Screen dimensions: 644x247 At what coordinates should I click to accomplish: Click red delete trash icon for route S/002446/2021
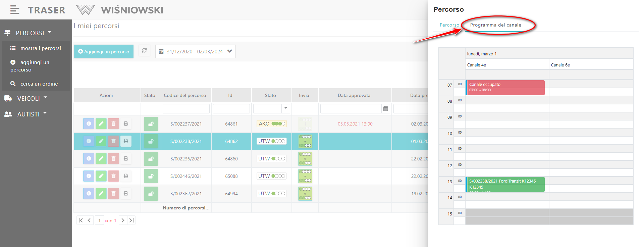113,176
